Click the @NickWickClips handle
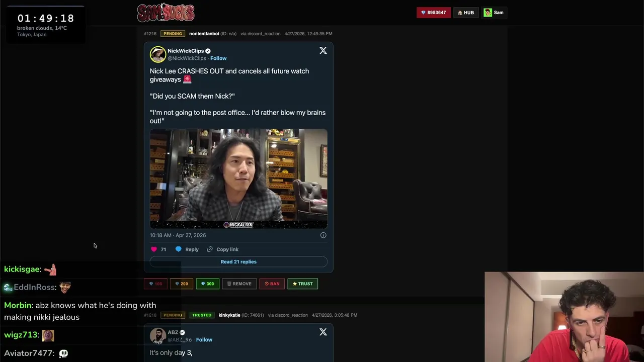The width and height of the screenshot is (644, 362). [187, 58]
